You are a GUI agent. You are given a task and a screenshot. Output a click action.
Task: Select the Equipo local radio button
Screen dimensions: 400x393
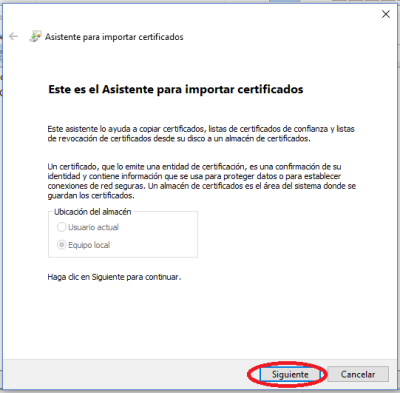coord(61,245)
